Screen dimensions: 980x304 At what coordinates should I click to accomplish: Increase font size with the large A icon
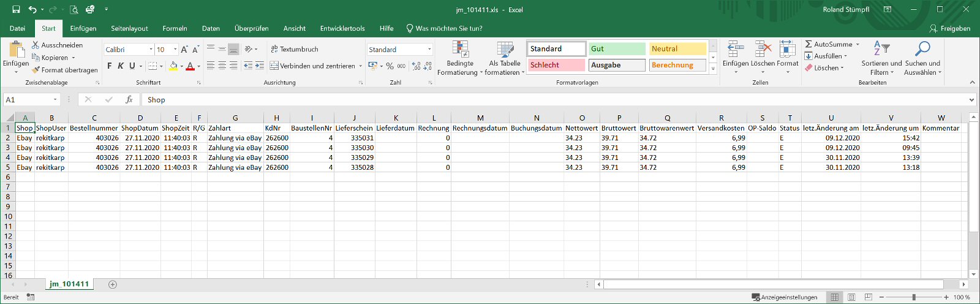[x=184, y=49]
